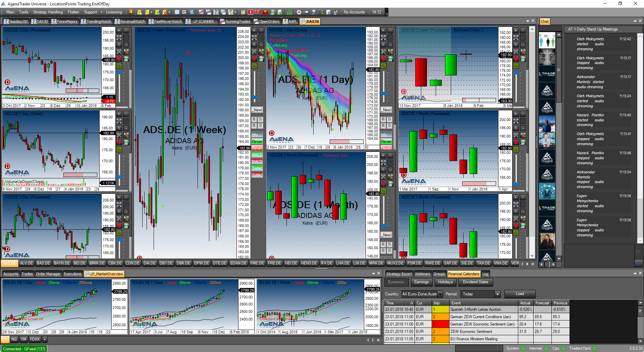Viewport: 644px width, 352px height.
Task: Click fullscreen arrows icon of ADS.DE 1 Day rainbow chart
Action: (x=383, y=38)
